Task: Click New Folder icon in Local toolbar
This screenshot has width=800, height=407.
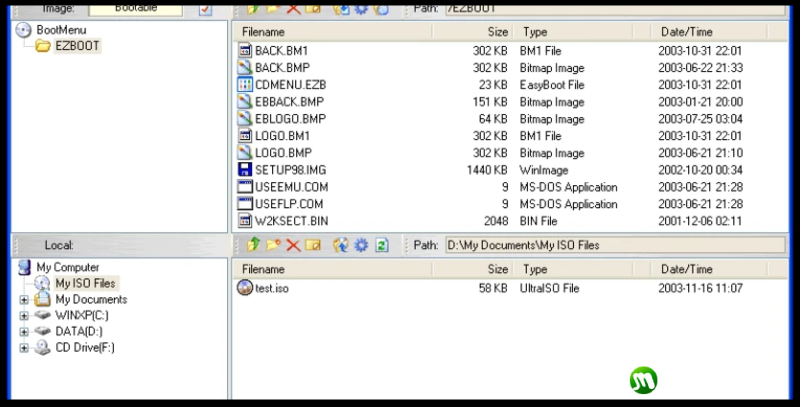Action: click(273, 245)
